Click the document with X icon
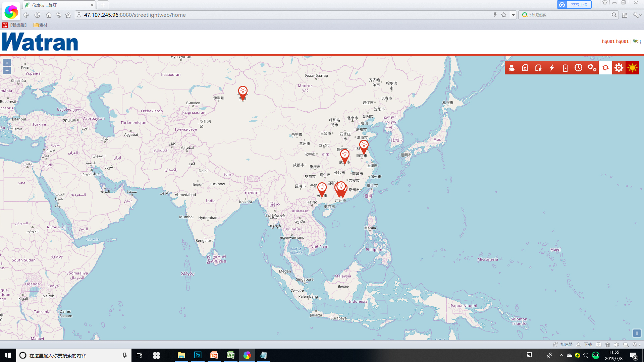Image resolution: width=644 pixels, height=362 pixels. (x=538, y=68)
